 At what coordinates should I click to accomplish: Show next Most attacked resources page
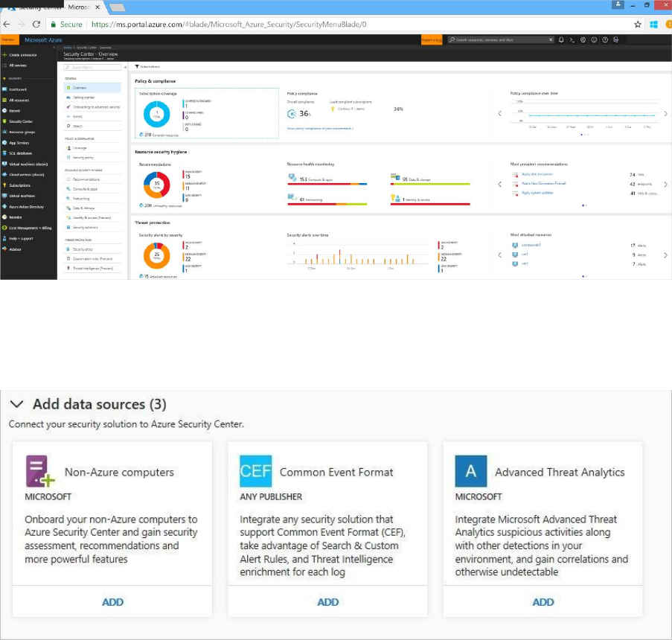pos(665,255)
